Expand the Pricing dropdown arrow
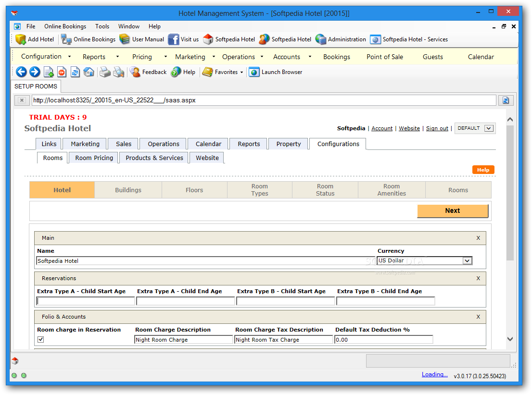Screen dimensions: 532x395 165,57
